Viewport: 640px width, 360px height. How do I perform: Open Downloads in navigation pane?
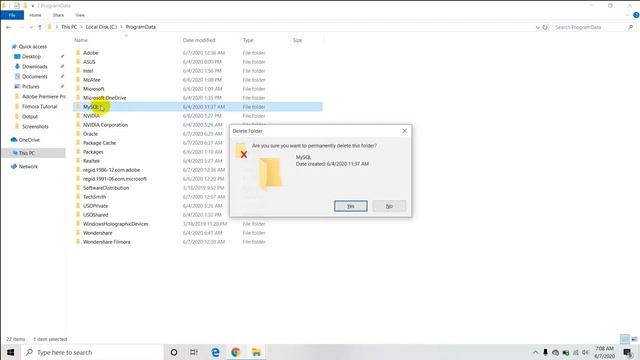pos(35,67)
